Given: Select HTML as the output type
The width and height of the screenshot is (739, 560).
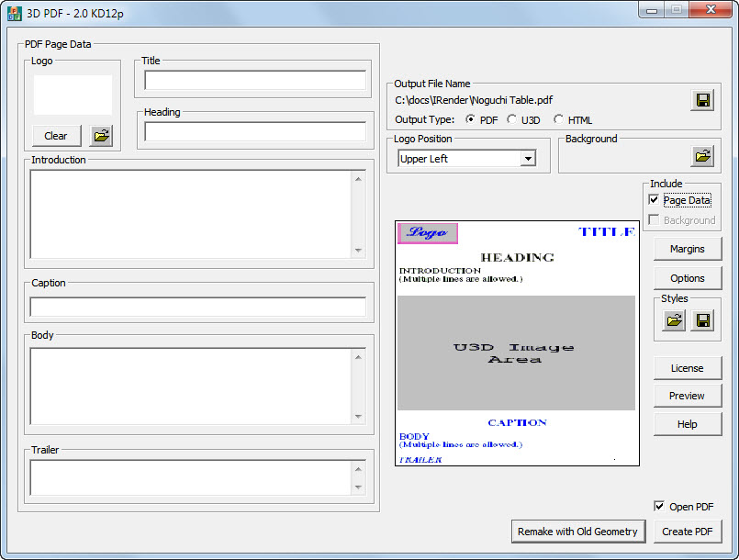Looking at the screenshot, I should [x=557, y=120].
